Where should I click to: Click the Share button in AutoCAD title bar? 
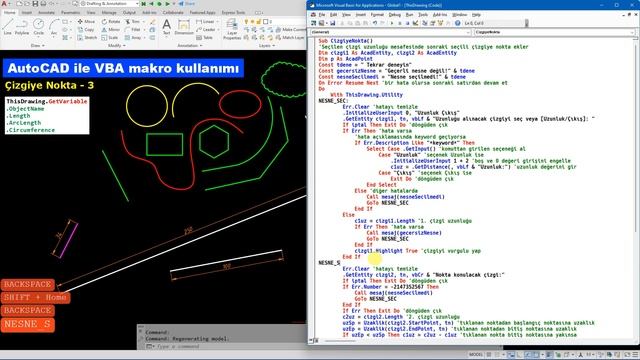[x=187, y=4]
